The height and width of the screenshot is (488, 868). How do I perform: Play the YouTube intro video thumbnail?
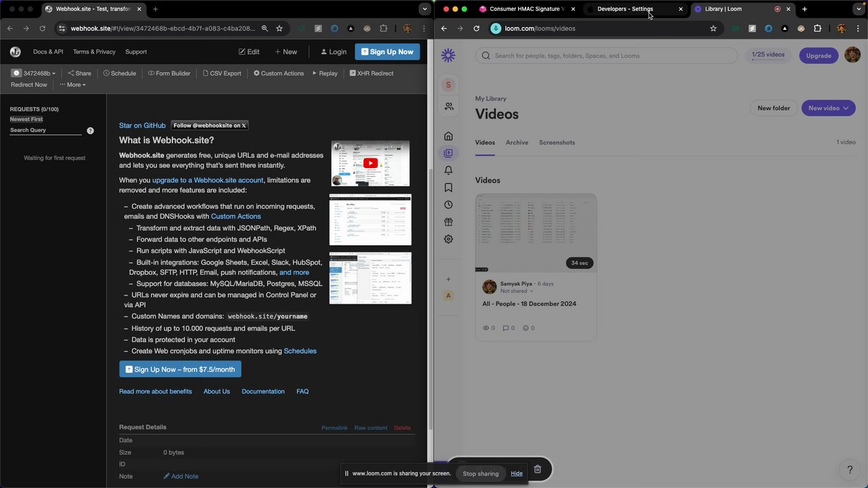tap(370, 163)
